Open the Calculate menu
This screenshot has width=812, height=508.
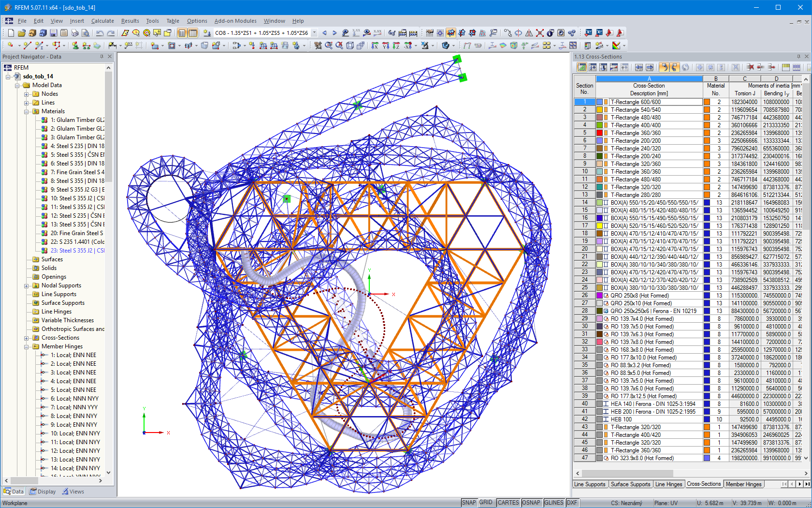pos(102,21)
